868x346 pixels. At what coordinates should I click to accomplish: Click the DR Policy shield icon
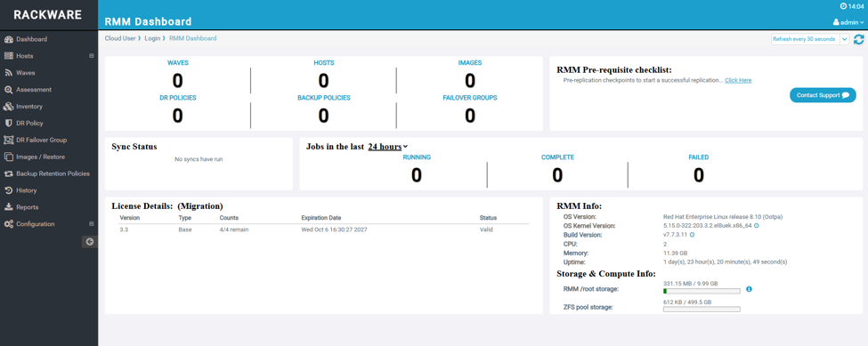pos(8,124)
